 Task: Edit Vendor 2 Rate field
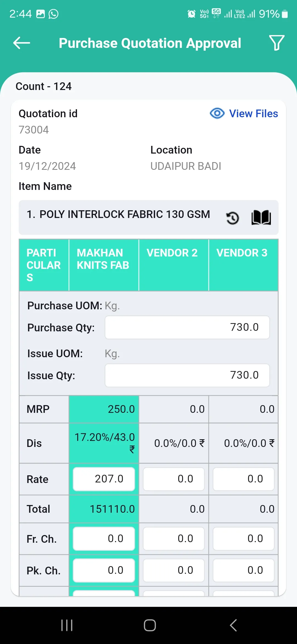174,479
